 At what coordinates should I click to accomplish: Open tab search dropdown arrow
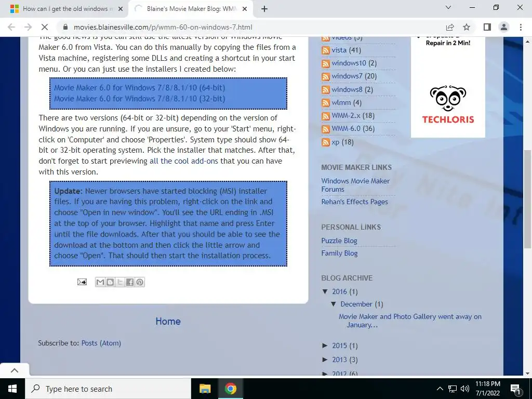click(x=448, y=7)
